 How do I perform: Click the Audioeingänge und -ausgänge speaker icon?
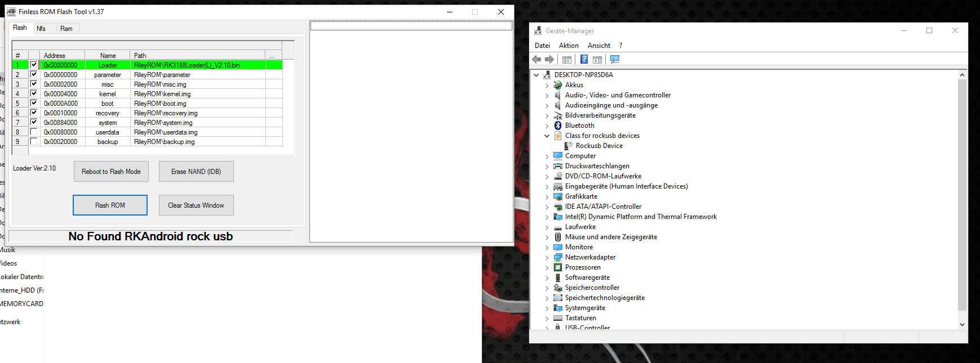558,105
